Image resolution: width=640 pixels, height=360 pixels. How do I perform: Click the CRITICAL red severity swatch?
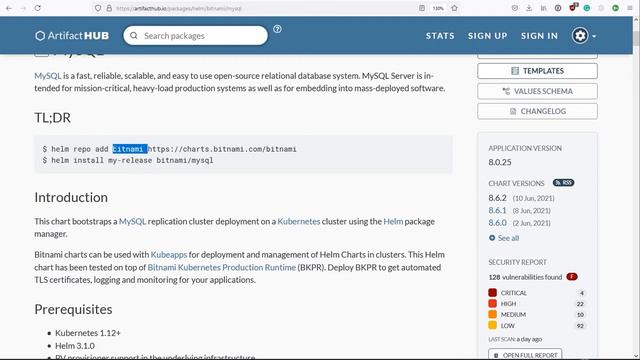(493, 293)
